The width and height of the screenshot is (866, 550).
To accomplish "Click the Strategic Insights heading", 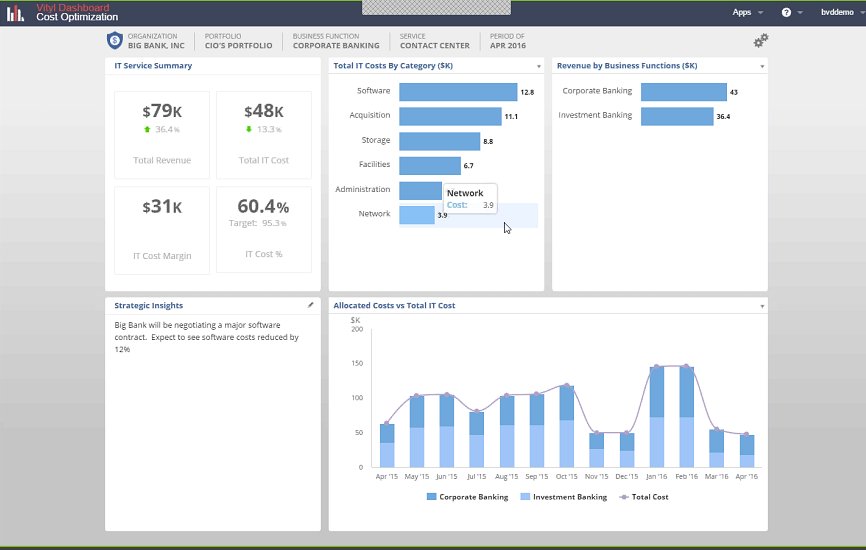I will (x=149, y=305).
